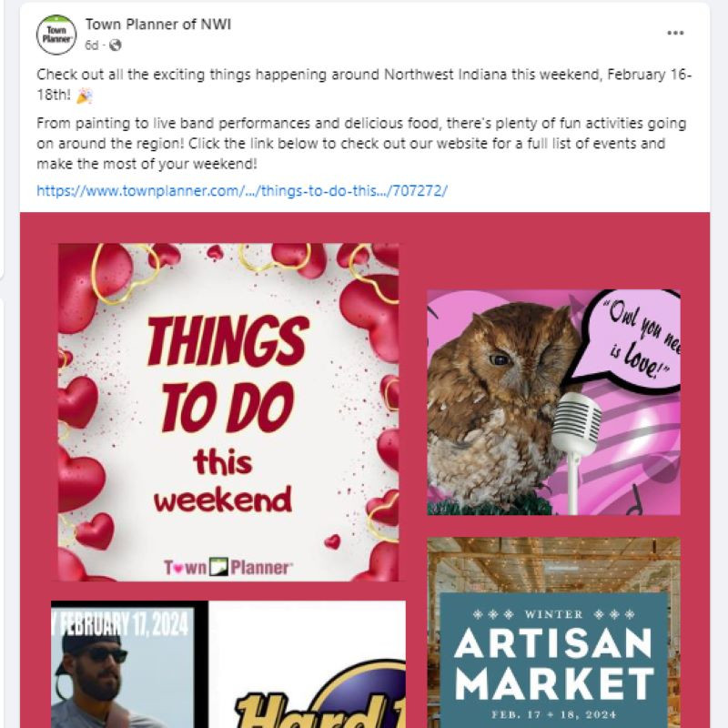
Task: Click the globe public audience icon
Action: click(116, 45)
